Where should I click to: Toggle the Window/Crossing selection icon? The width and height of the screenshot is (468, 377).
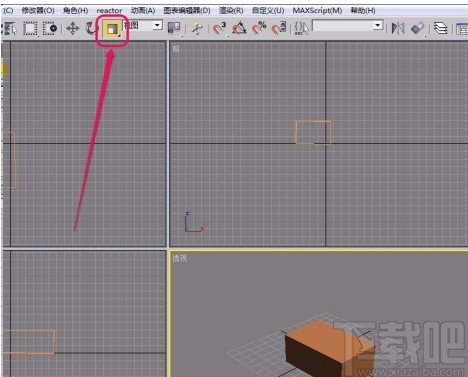pos(50,29)
